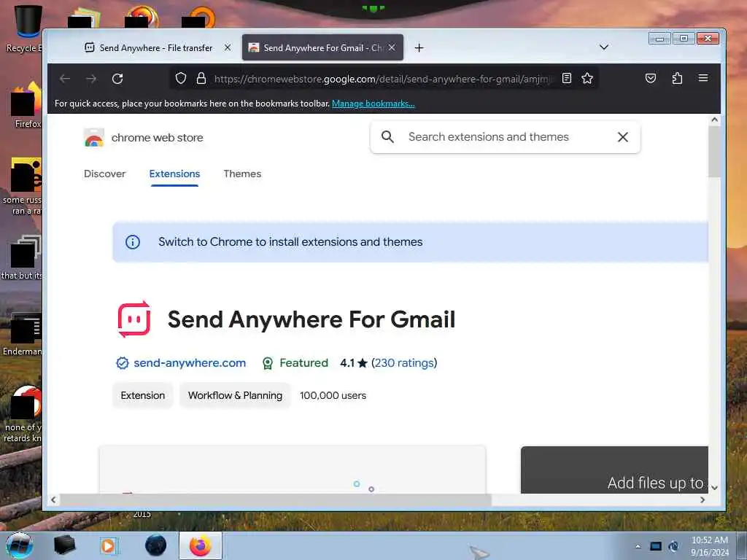The width and height of the screenshot is (747, 560).
Task: Click the info icon in the Chrome banner
Action: point(133,242)
